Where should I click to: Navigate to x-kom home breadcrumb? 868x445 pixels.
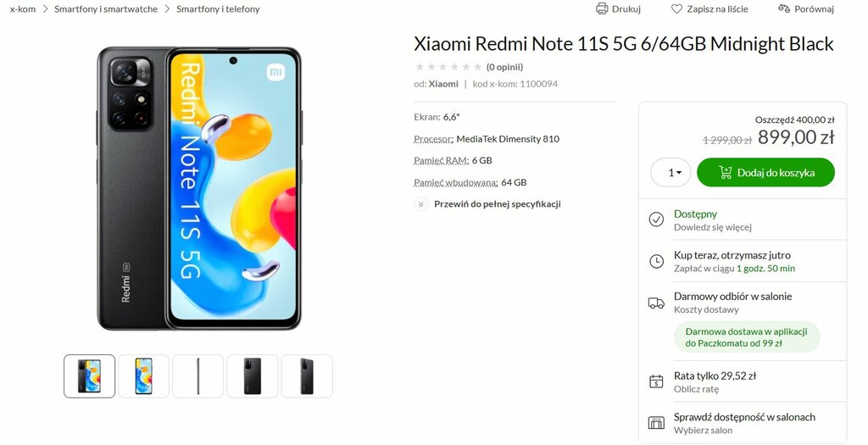pyautogui.click(x=23, y=8)
